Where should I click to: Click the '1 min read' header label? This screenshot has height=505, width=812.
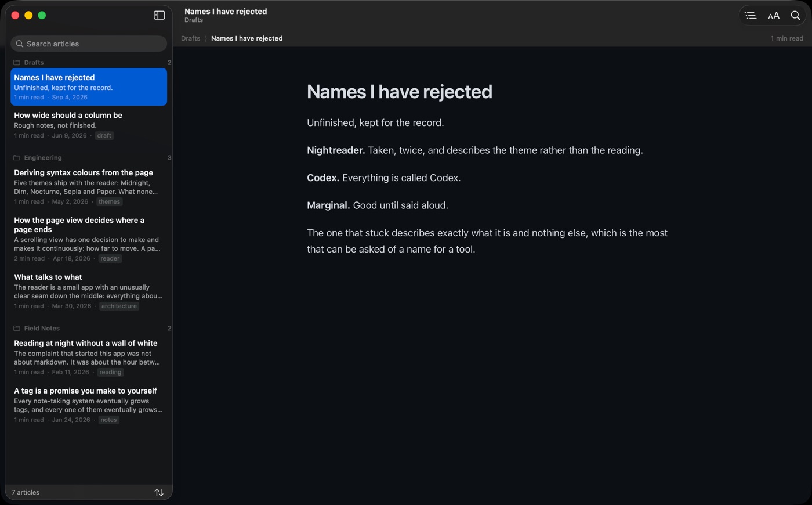[786, 38]
